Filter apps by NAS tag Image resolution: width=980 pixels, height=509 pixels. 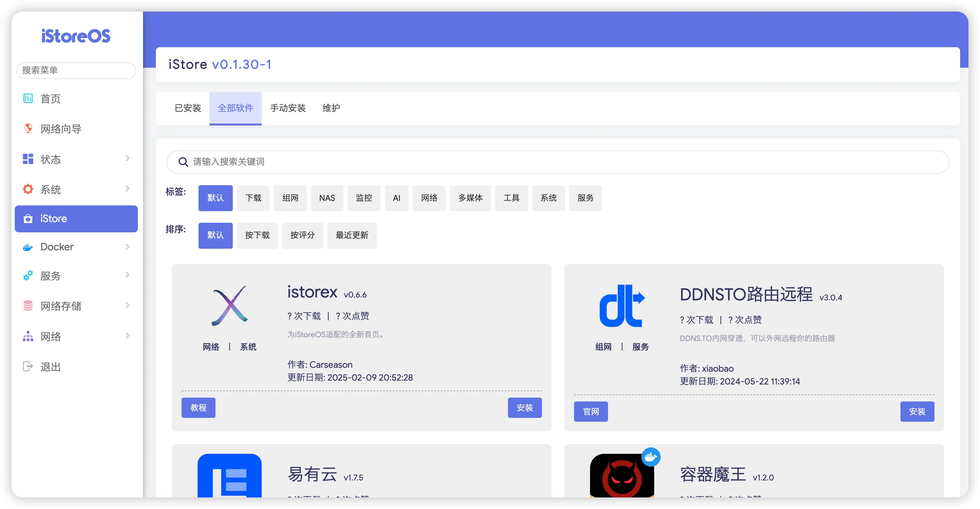pyautogui.click(x=327, y=198)
